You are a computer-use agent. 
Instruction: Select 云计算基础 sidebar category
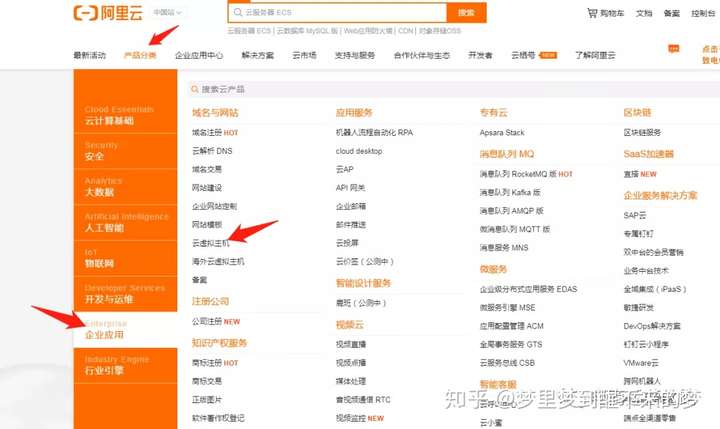[x=125, y=115]
